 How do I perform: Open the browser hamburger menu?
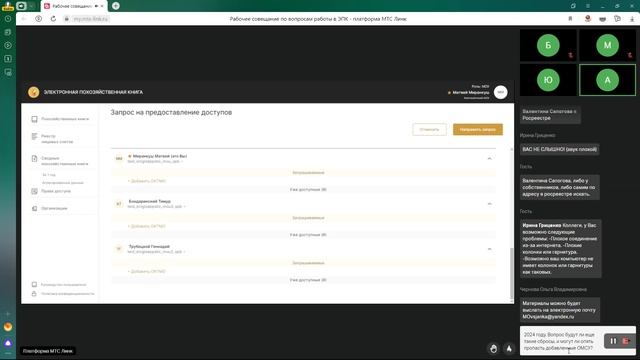(x=588, y=6)
